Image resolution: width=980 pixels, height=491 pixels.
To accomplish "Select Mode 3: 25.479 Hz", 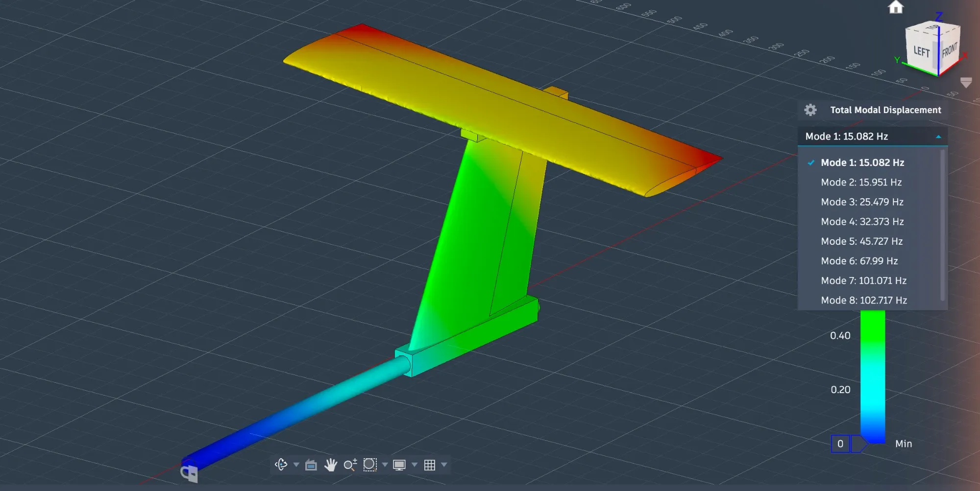I will tap(870, 202).
